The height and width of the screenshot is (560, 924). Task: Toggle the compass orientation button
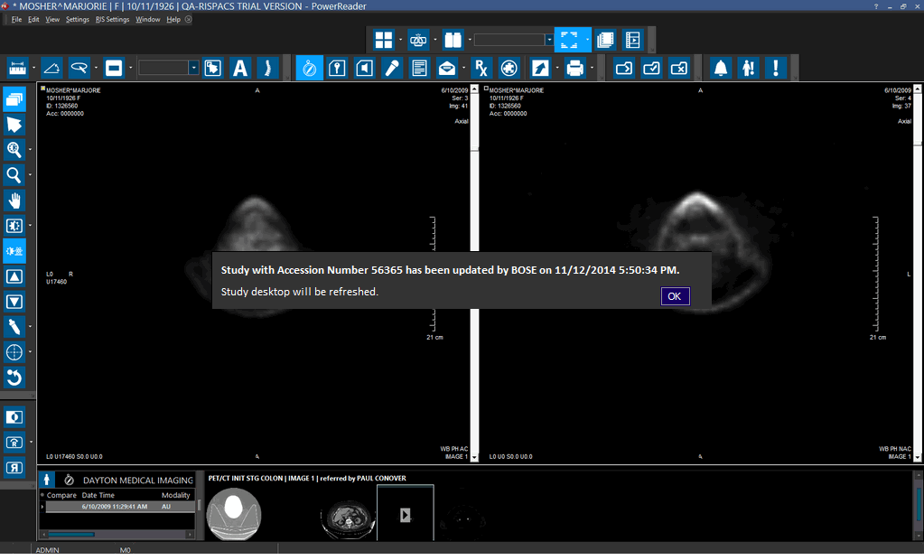pyautogui.click(x=309, y=68)
